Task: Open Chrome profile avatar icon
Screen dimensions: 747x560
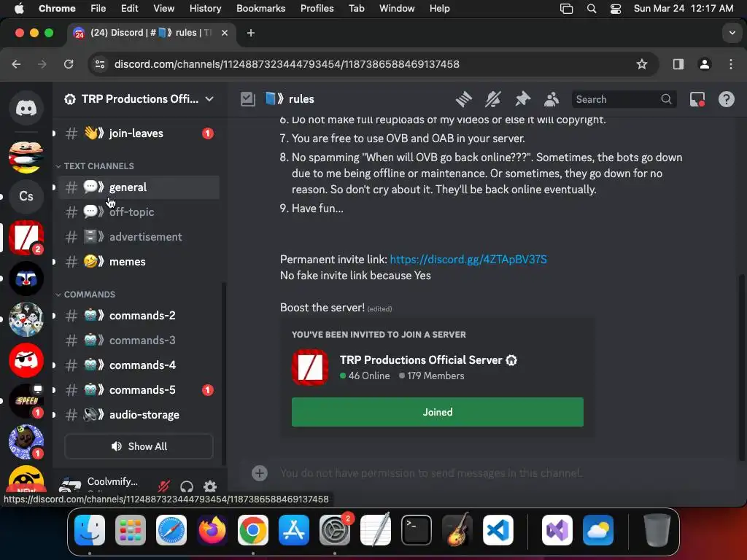Action: coord(705,64)
